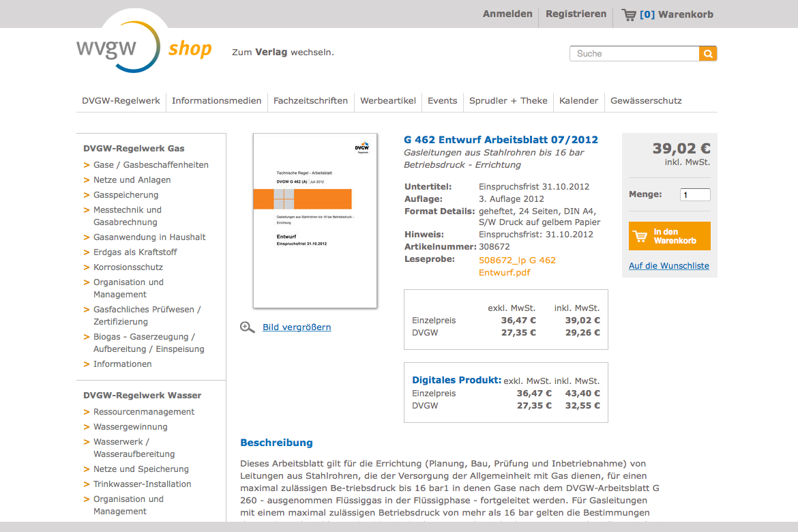Click the magnifier icon beside Bild vergrößern
The height and width of the screenshot is (532, 798).
pyautogui.click(x=248, y=327)
